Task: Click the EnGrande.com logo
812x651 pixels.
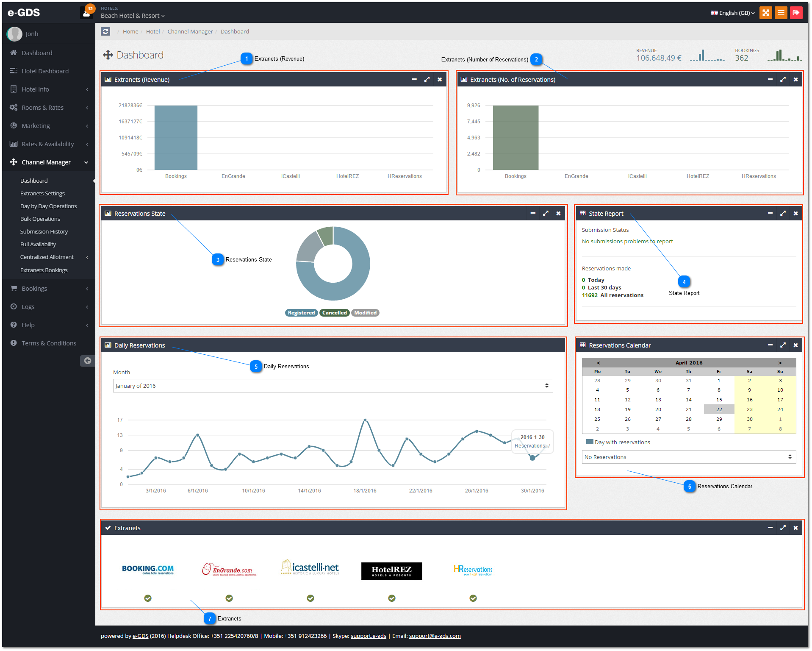Action: pos(229,570)
